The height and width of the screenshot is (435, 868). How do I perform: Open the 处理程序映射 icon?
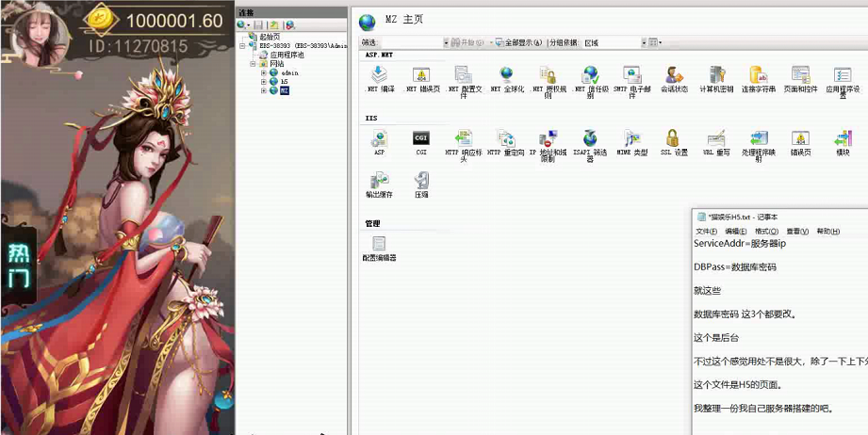(758, 138)
